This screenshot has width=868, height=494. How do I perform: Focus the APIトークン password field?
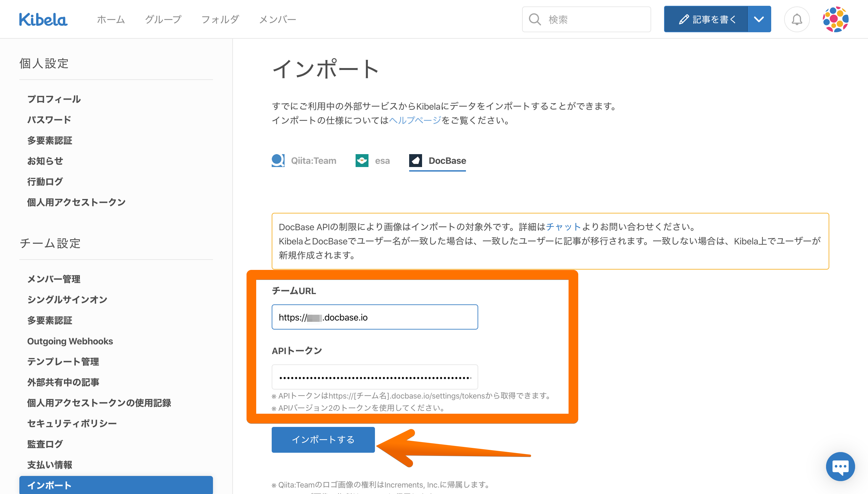coord(374,377)
